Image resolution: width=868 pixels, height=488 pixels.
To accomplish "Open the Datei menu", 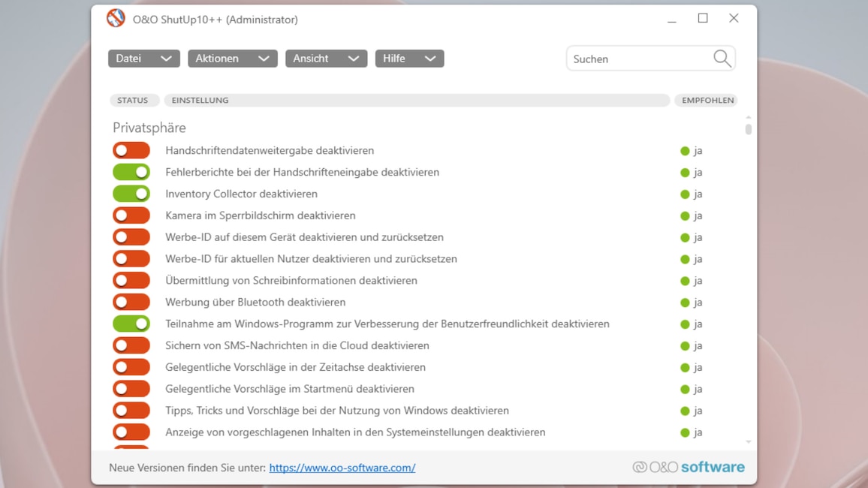I will pos(143,58).
